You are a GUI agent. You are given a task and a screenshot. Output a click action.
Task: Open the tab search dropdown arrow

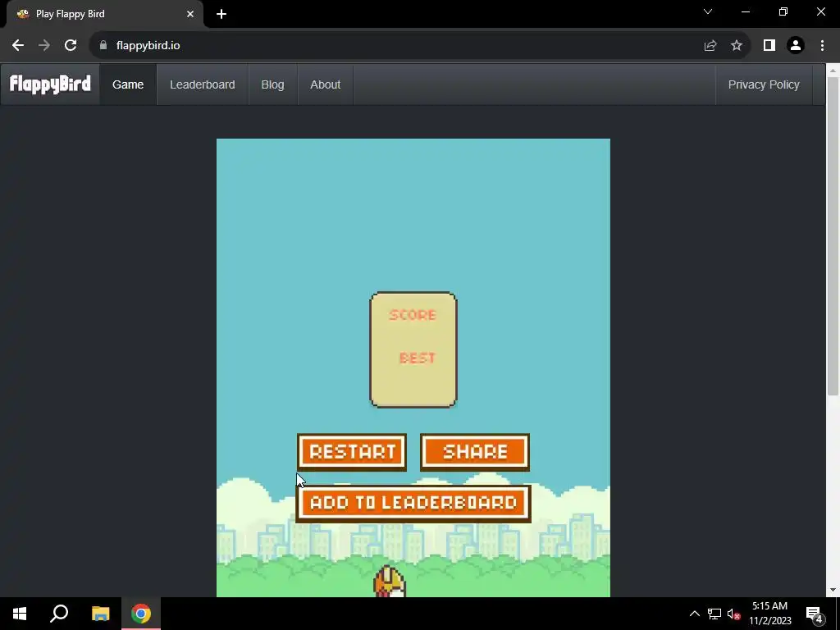(x=708, y=11)
